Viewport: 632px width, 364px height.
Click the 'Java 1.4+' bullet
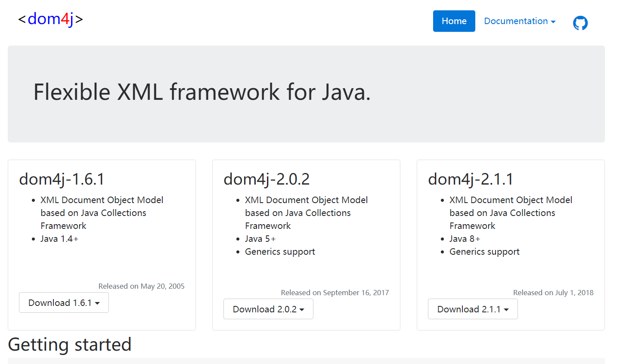click(x=59, y=239)
